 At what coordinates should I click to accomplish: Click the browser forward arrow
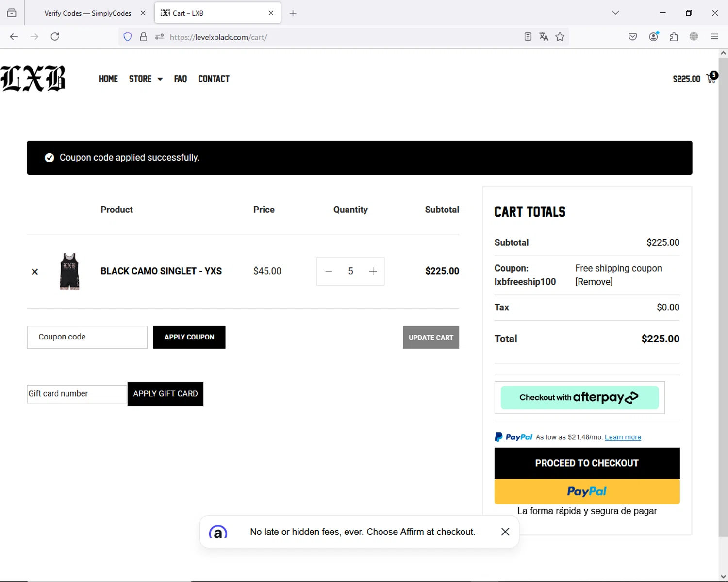coord(34,37)
